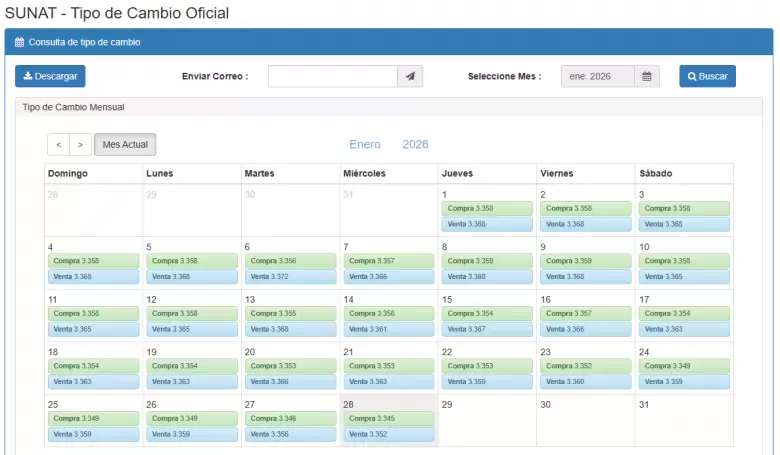The height and width of the screenshot is (455, 780).
Task: Click the Tipo de Cambio Mensual heading
Action: coord(73,107)
